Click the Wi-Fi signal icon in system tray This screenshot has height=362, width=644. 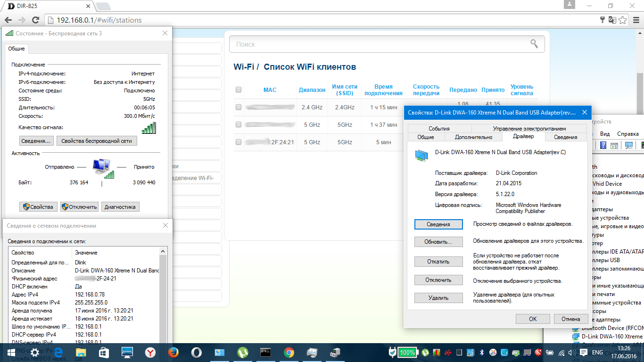point(561,353)
